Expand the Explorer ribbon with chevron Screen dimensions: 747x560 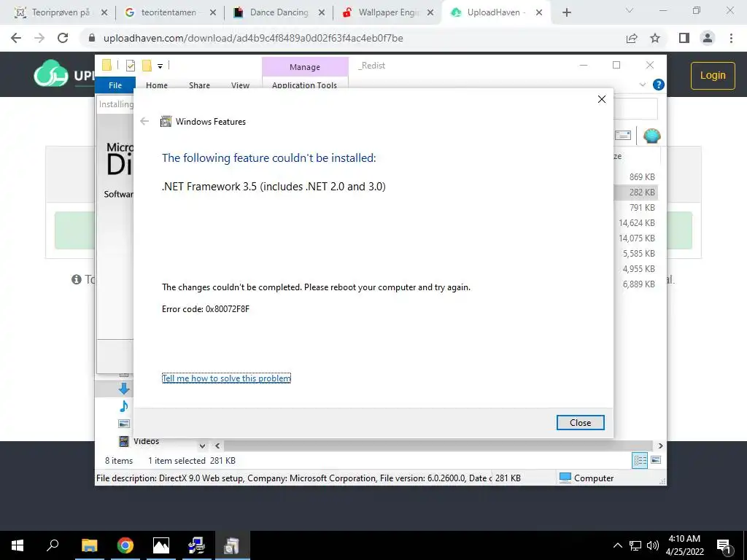(642, 85)
